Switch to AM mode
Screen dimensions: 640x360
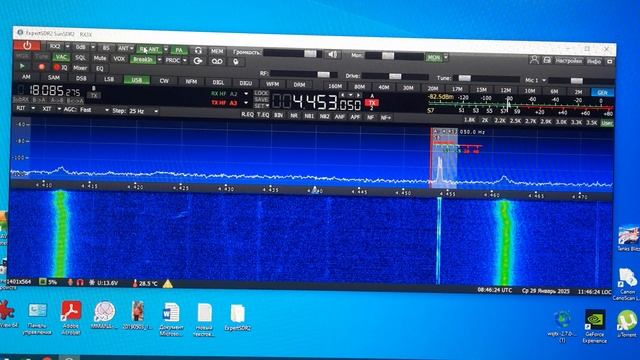coord(26,77)
